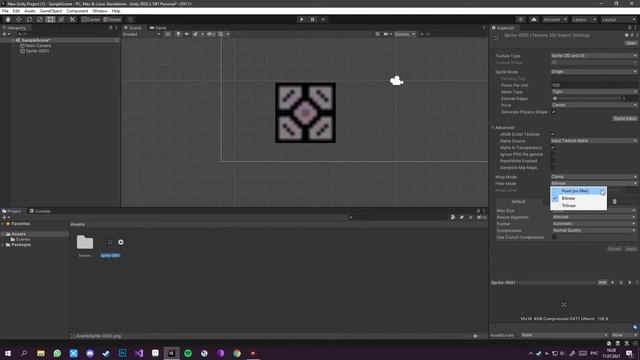The height and width of the screenshot is (360, 640).
Task: Open the Layout dropdown
Action: click(x=618, y=20)
